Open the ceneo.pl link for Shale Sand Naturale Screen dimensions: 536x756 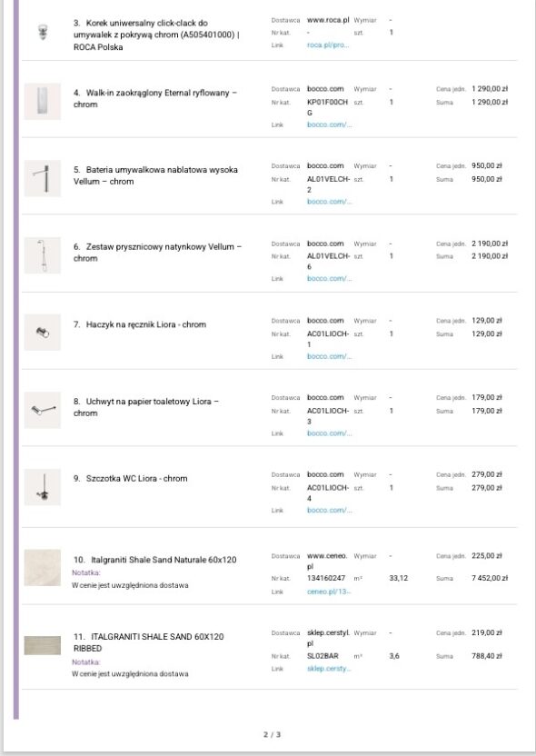[329, 592]
